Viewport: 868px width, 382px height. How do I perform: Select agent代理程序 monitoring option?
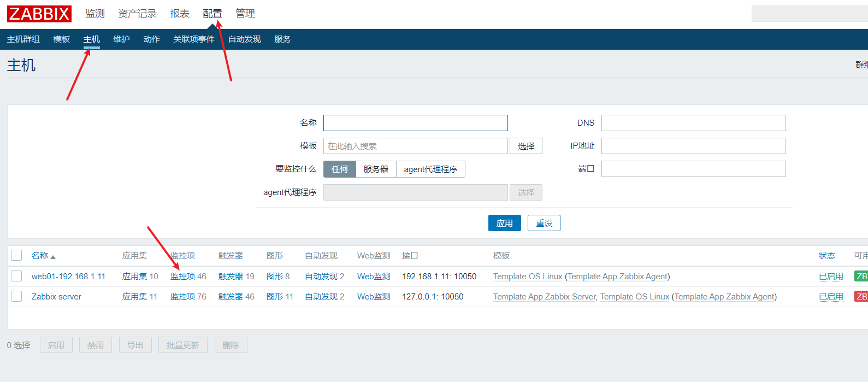click(430, 169)
